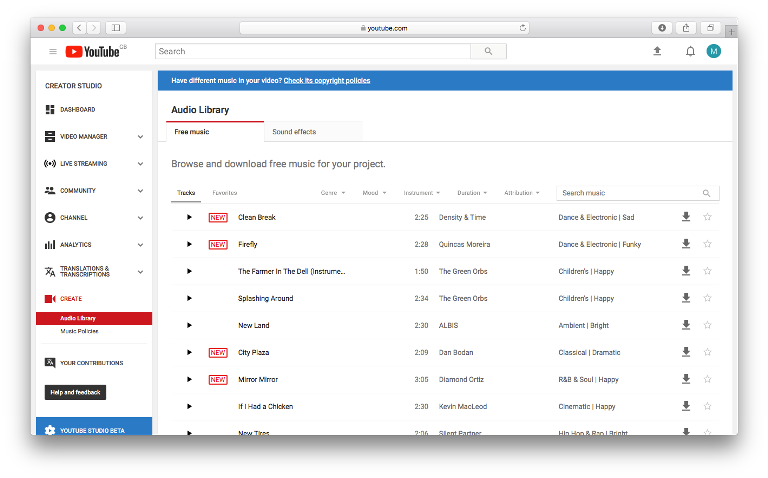The image size is (768, 478).
Task: Download the New Land track
Action: coord(686,325)
